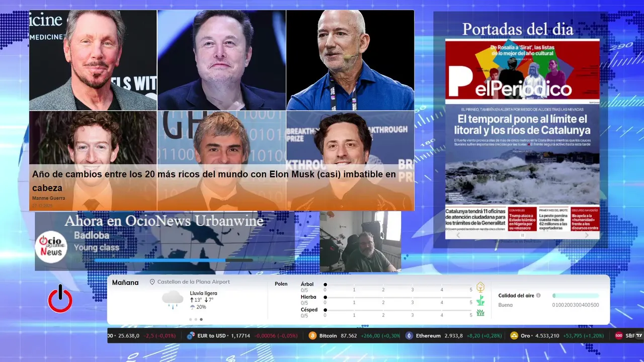The image size is (644, 362).
Task: Click the EUR to USD flag icon
Action: (191, 335)
